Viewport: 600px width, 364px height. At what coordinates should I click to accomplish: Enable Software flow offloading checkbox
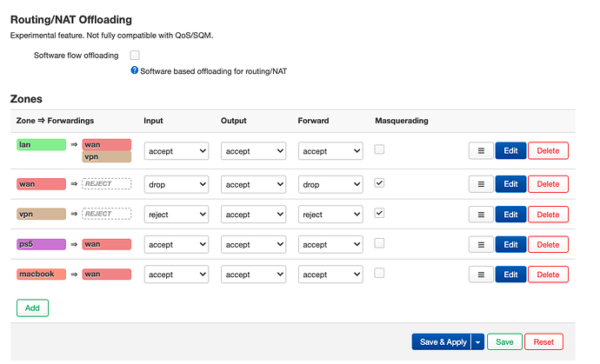pyautogui.click(x=135, y=55)
